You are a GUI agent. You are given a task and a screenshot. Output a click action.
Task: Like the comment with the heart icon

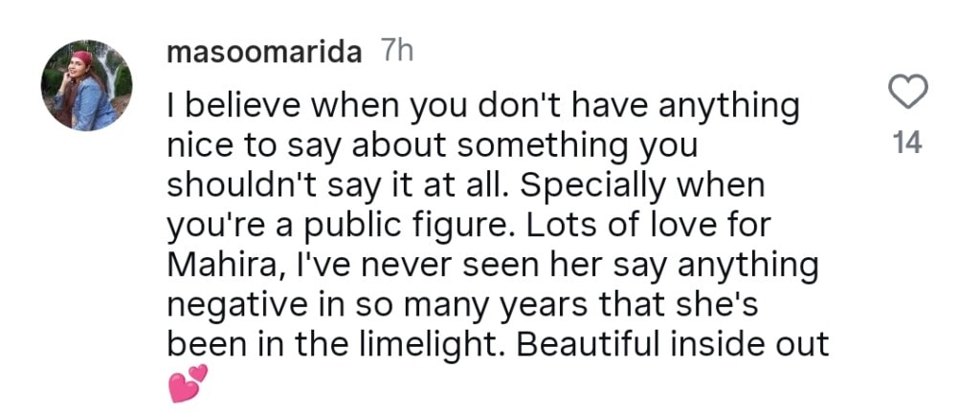[907, 93]
